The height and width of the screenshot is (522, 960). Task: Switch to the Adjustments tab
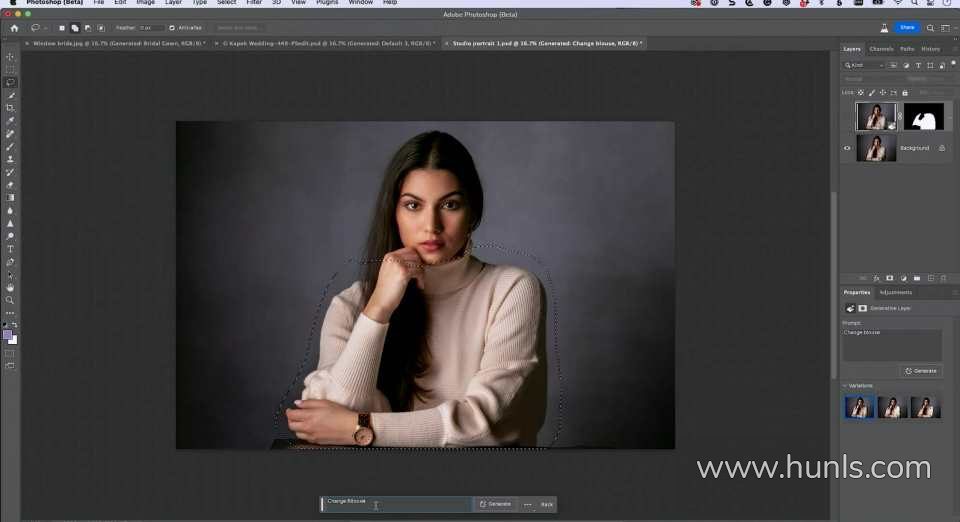click(895, 293)
